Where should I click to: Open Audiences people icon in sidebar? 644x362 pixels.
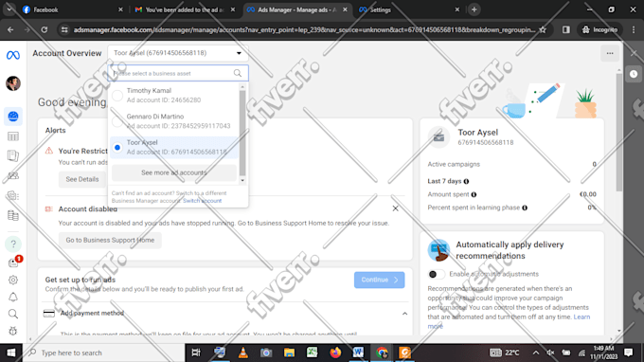coord(13,176)
